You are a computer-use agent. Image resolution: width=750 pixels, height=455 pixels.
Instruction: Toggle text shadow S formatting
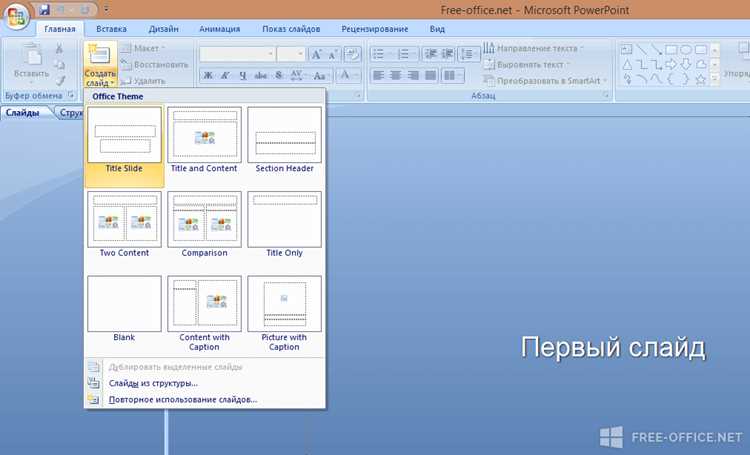coord(279,76)
